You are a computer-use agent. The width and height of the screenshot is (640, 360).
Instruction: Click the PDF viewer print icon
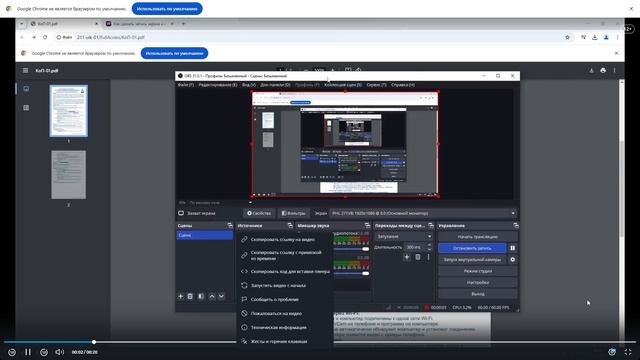tap(603, 71)
